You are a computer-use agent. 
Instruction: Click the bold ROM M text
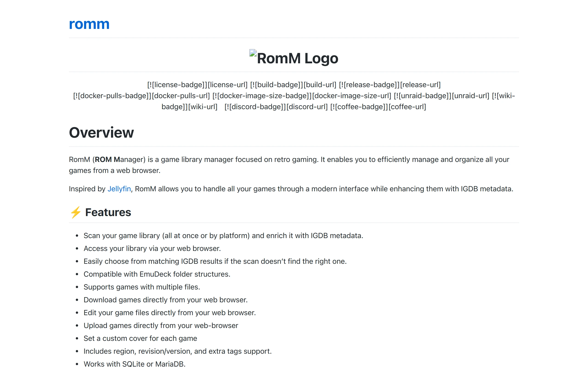[107, 159]
